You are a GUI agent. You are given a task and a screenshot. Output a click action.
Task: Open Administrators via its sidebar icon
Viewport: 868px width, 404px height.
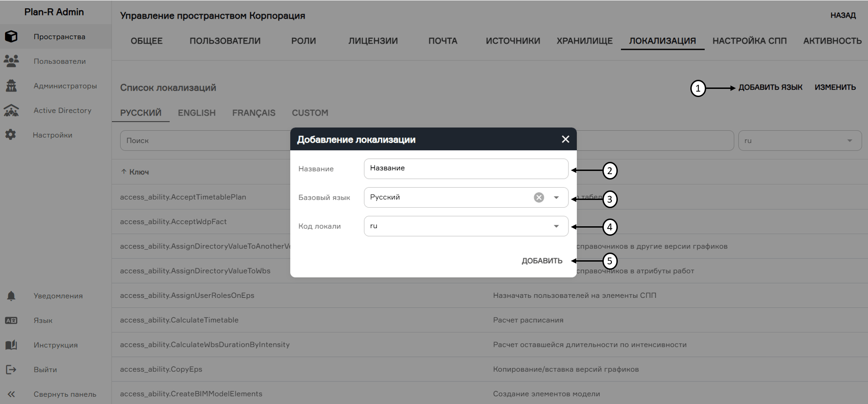pos(11,86)
